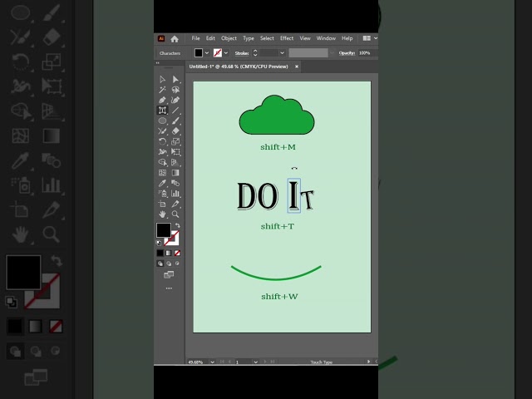Switch to Draw Normal mode

[x=160, y=264]
